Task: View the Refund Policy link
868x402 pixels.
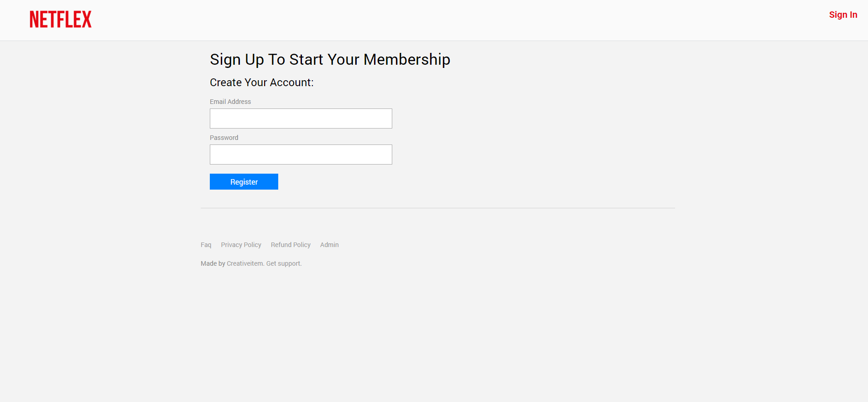Action: tap(291, 245)
